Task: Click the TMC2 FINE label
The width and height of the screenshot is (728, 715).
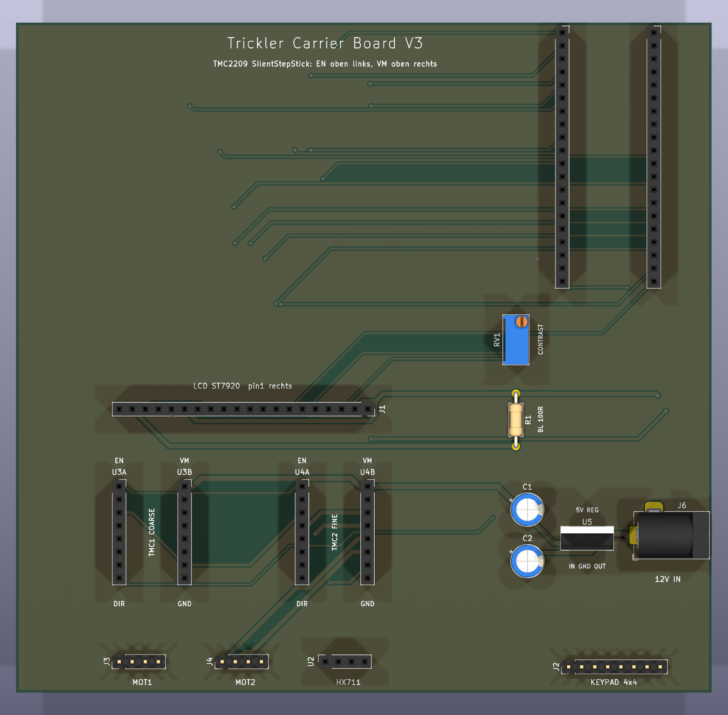Action: pyautogui.click(x=334, y=532)
